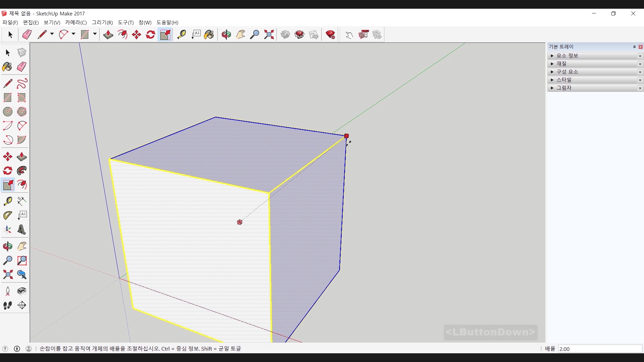Viewport: 644px width, 362px height.
Task: Open the Line tool dropdown arrow
Action: point(52,34)
